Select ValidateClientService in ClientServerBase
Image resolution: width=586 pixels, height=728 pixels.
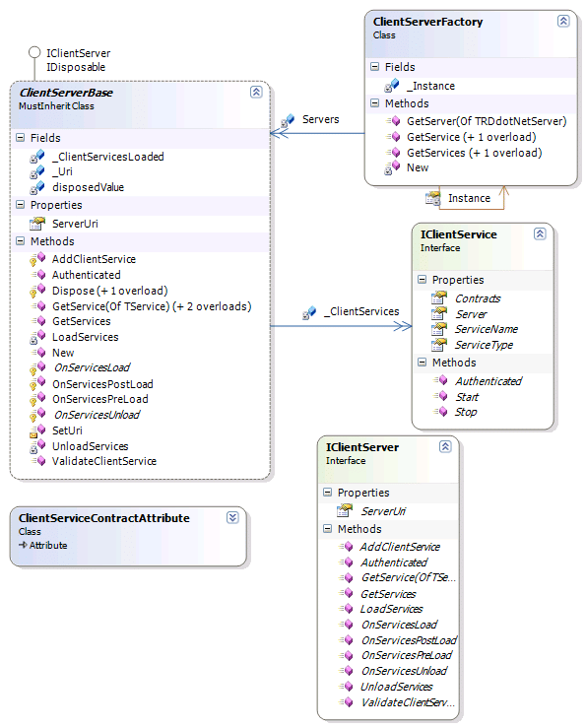[x=104, y=461]
